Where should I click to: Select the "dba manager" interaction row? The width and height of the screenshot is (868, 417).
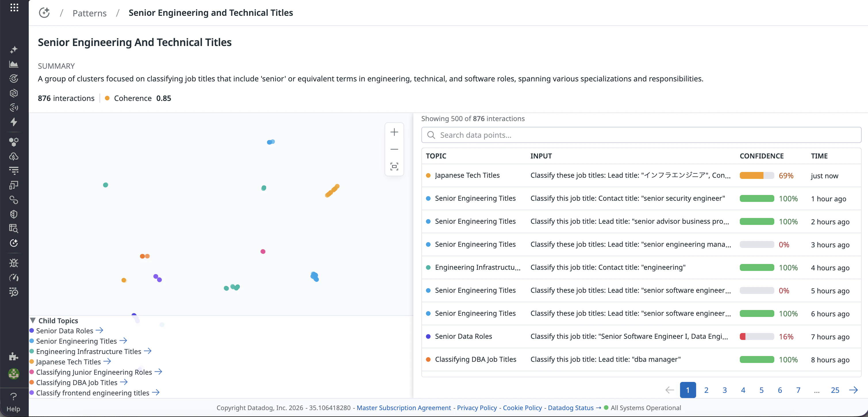point(605,359)
